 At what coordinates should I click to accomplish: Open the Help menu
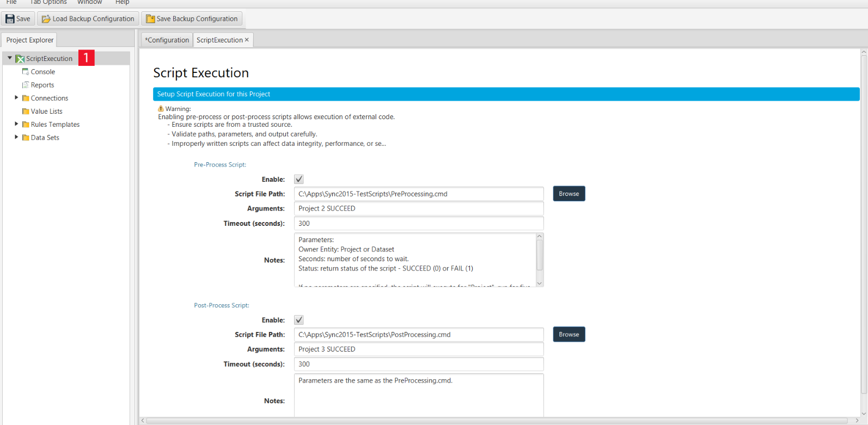(x=122, y=2)
